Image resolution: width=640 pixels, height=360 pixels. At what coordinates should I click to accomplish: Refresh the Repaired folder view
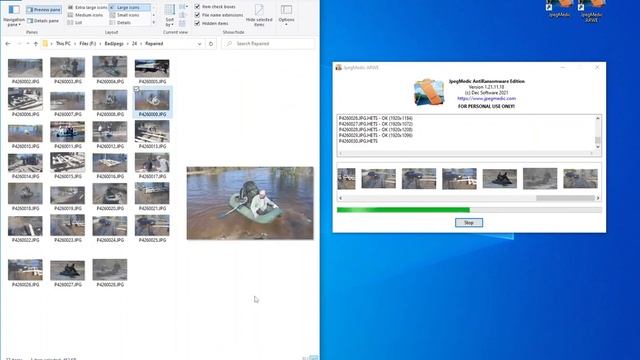pos(211,44)
